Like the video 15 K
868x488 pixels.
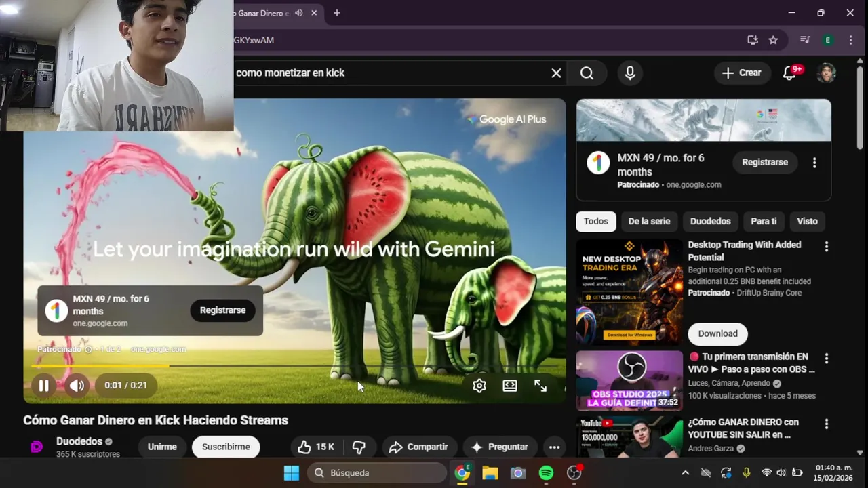(317, 447)
